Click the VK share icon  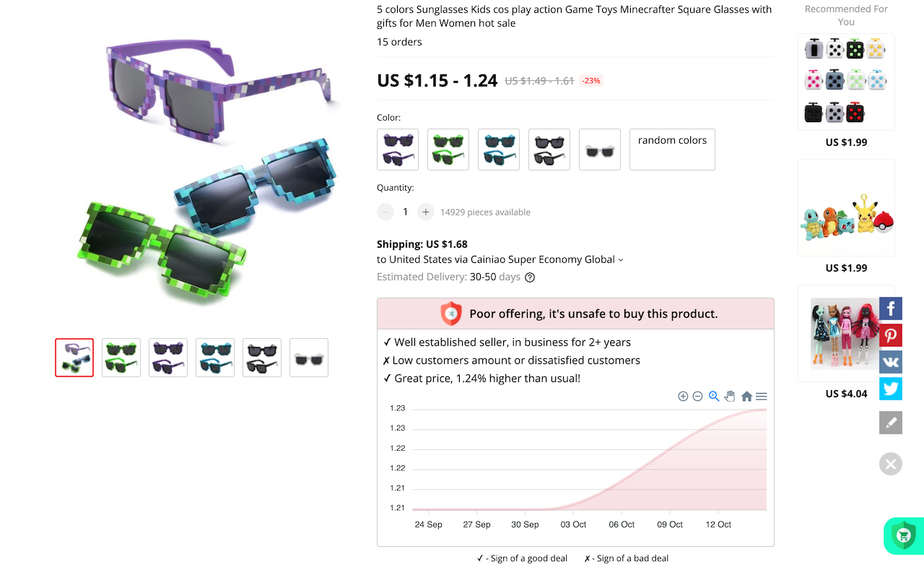click(x=891, y=362)
